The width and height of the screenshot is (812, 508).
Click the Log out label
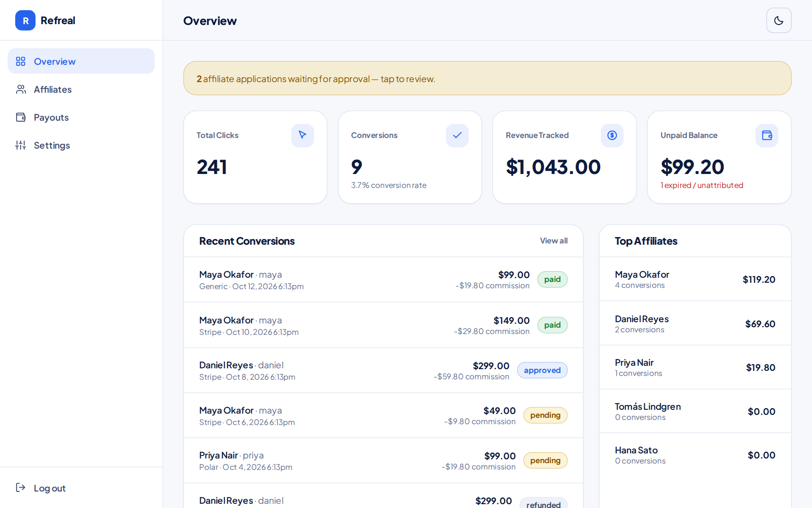[49, 488]
